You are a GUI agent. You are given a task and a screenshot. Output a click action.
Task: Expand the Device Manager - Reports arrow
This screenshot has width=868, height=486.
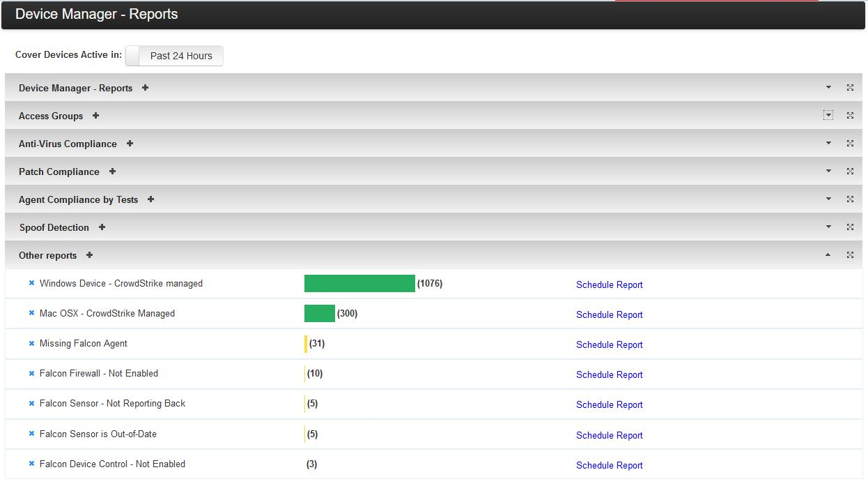pos(828,88)
